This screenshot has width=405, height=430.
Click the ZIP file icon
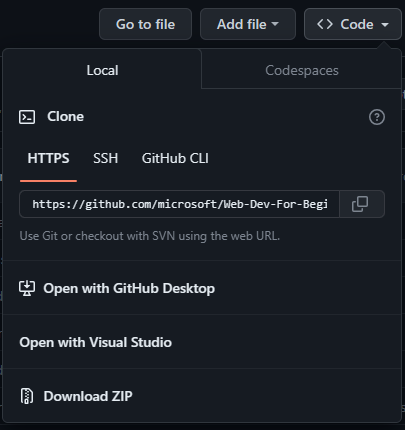pyautogui.click(x=27, y=396)
